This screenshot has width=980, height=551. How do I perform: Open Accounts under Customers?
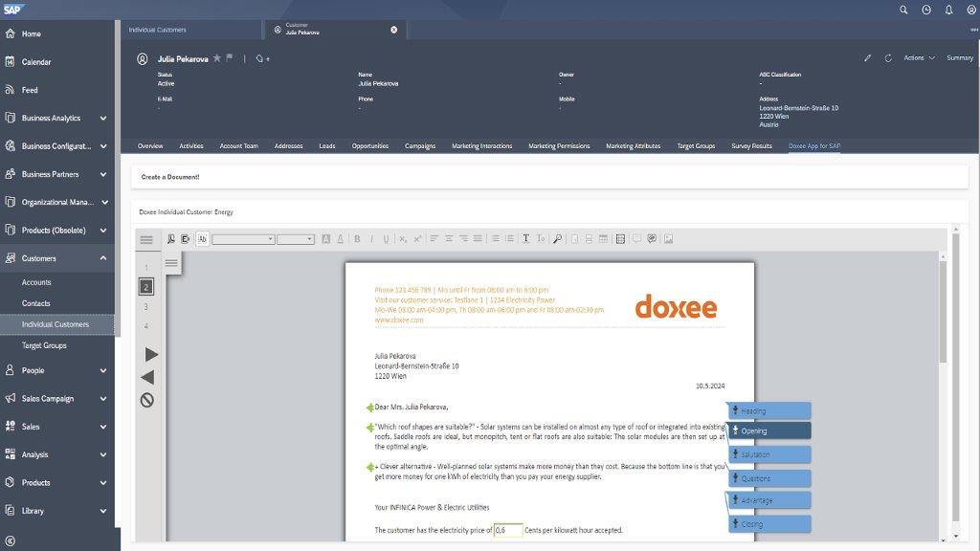point(36,282)
